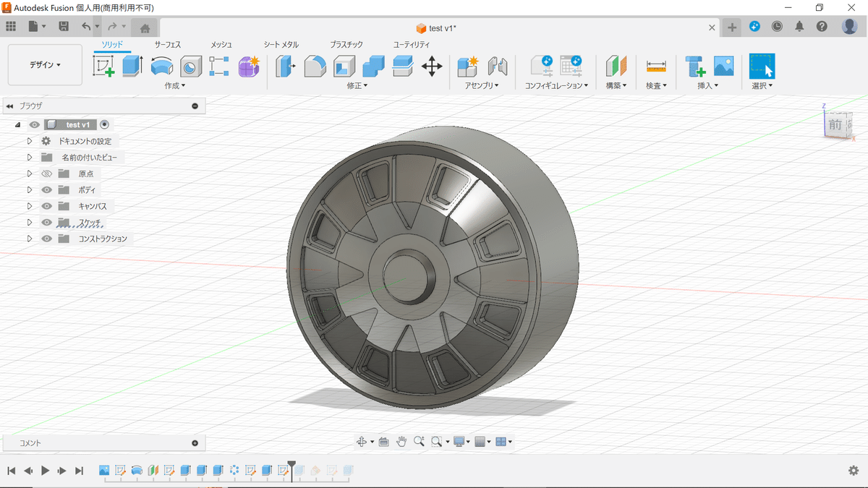Hide the スケッチ folder
The height and width of the screenshot is (488, 868).
47,223
